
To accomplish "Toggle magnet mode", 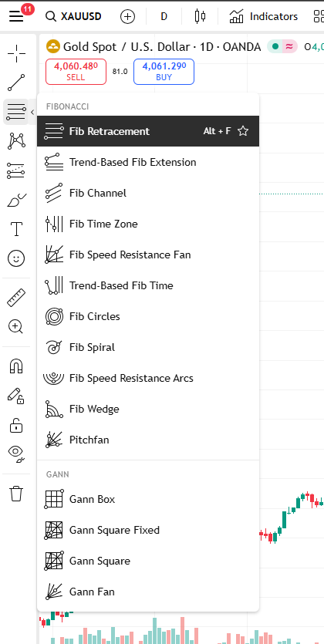I will 16,366.
